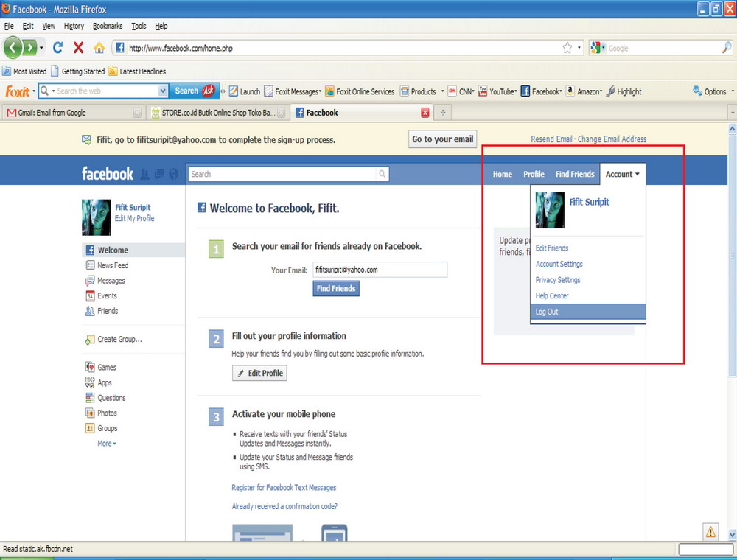Open News Feed in the left sidebar

coord(107,265)
